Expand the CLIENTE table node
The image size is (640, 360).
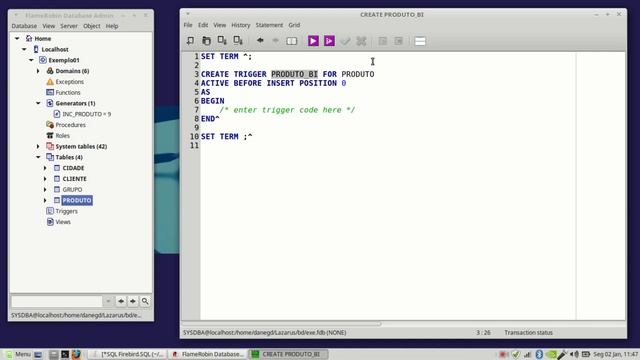pos(45,179)
